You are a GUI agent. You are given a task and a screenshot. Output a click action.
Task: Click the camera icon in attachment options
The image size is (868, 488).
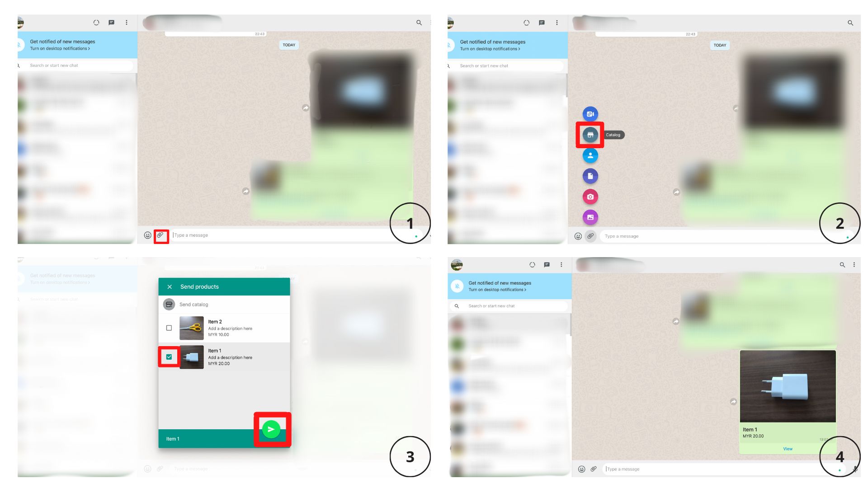(591, 196)
